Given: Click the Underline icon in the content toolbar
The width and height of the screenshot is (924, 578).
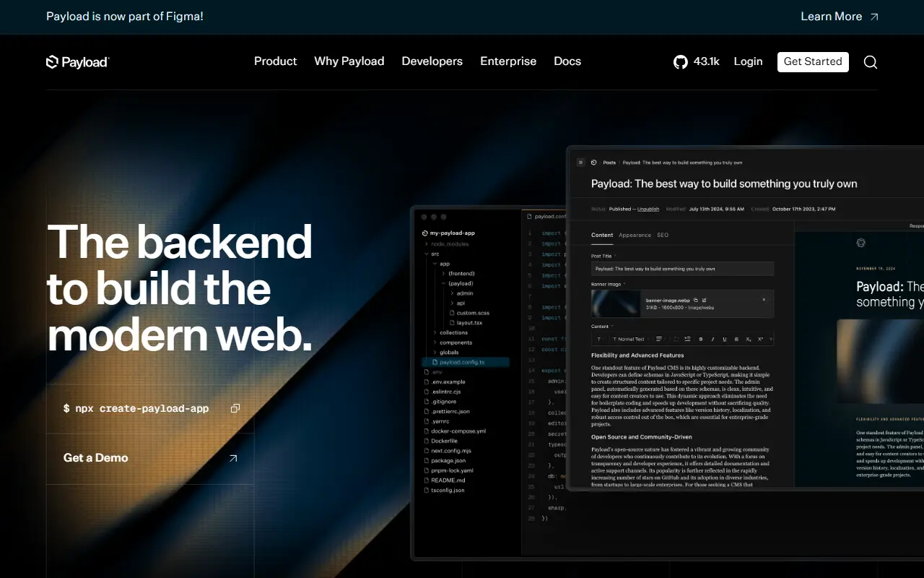Looking at the screenshot, I should coord(724,339).
